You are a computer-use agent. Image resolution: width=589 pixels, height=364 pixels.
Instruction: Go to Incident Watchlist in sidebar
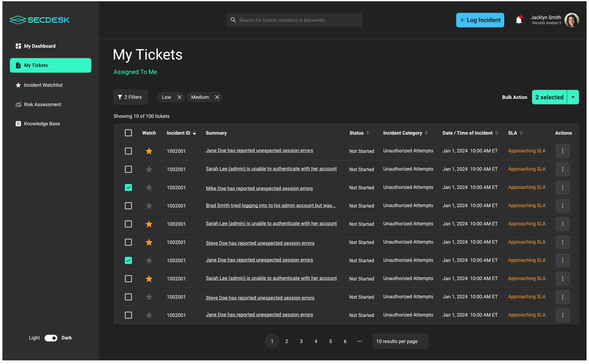click(x=43, y=85)
